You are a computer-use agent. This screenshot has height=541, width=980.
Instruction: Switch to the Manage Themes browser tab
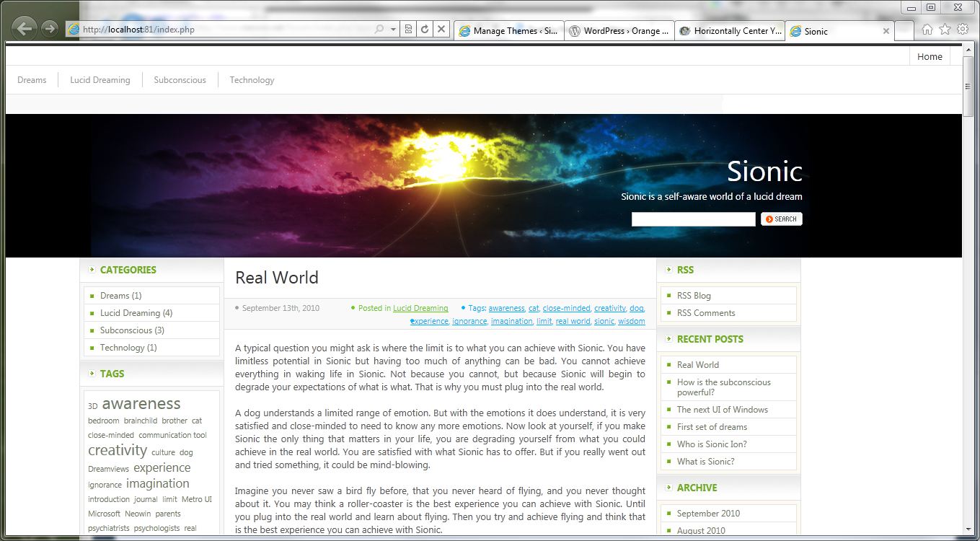(x=508, y=31)
